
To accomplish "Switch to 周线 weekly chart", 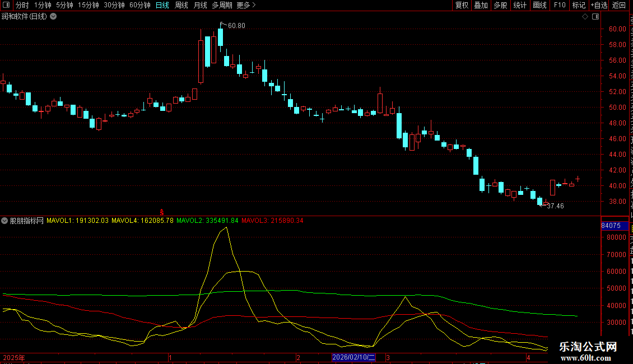I will (x=181, y=5).
